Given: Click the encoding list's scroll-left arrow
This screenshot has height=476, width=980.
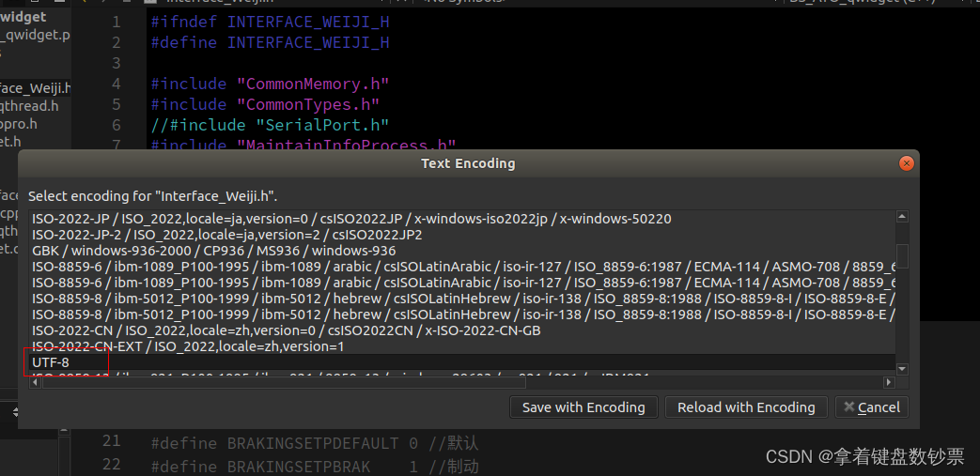Looking at the screenshot, I should (x=35, y=382).
